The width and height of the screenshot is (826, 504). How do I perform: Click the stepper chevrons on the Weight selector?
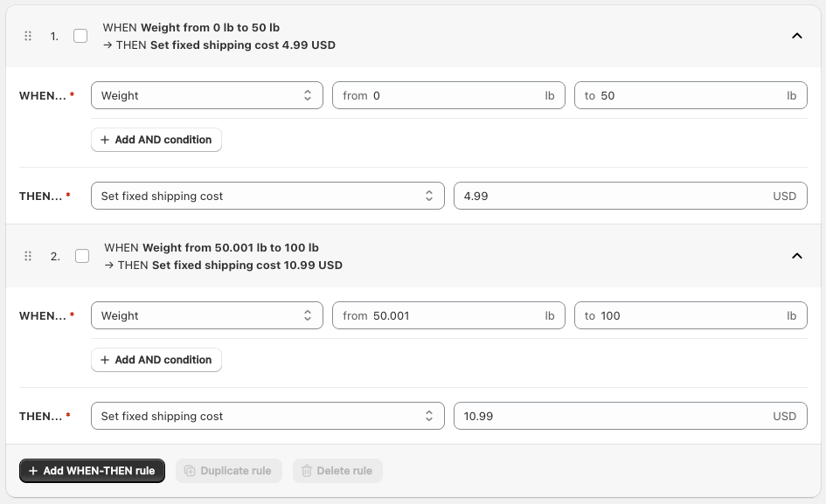coord(308,95)
